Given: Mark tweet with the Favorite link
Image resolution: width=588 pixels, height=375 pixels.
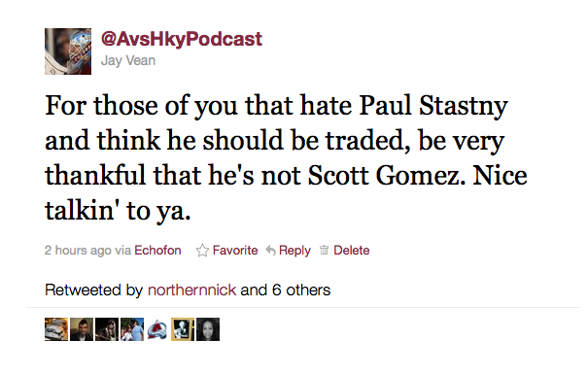Looking at the screenshot, I should (235, 250).
